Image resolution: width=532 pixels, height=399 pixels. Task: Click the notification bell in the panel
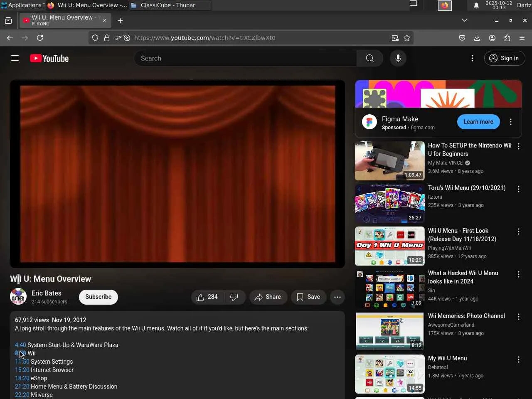[x=476, y=5]
